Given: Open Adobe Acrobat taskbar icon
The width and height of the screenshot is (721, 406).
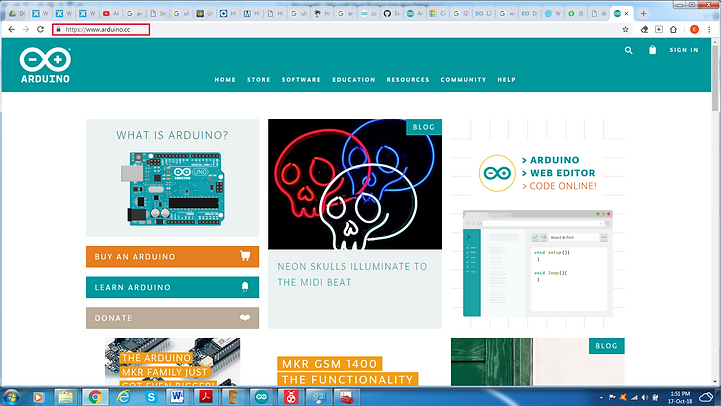Looking at the screenshot, I should click(206, 397).
